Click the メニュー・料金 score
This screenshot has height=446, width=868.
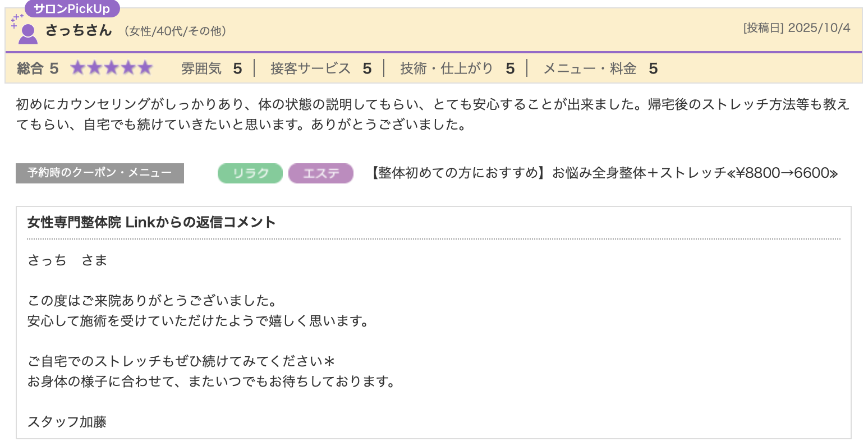(600, 68)
